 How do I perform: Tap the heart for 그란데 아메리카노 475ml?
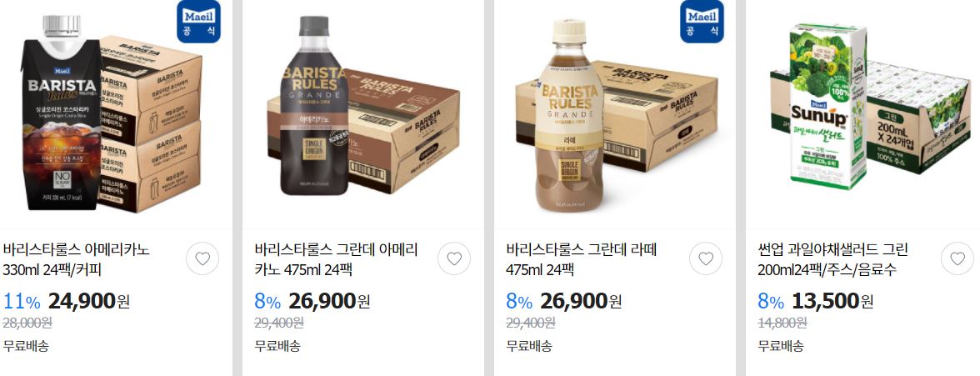click(x=454, y=258)
